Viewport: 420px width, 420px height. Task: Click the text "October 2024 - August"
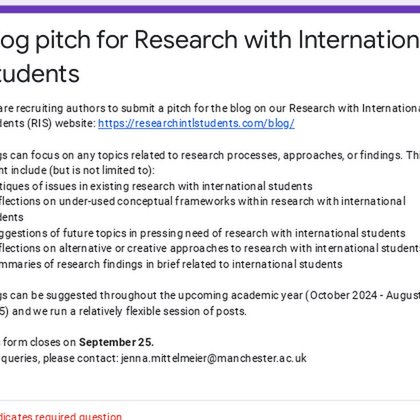pos(365,295)
